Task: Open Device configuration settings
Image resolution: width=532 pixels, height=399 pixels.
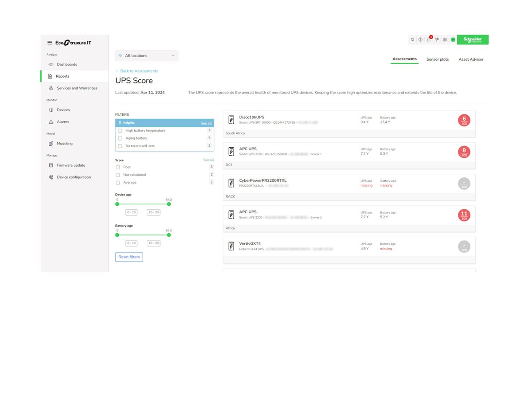Action: (74, 177)
